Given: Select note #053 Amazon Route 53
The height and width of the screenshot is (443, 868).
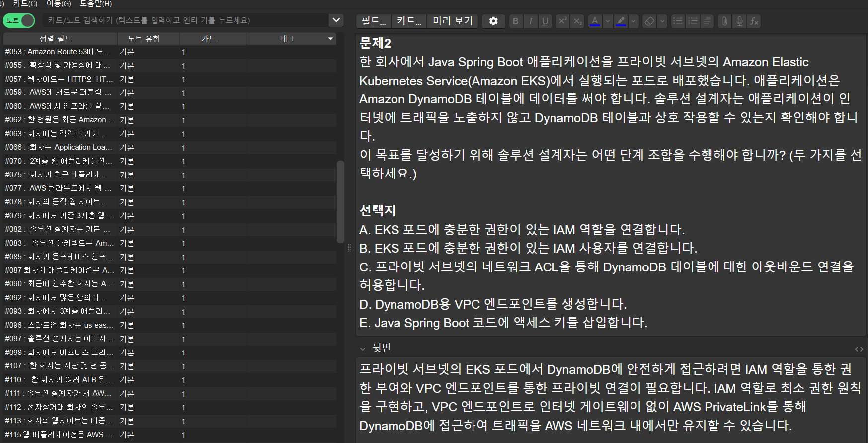Looking at the screenshot, I should click(x=169, y=52).
